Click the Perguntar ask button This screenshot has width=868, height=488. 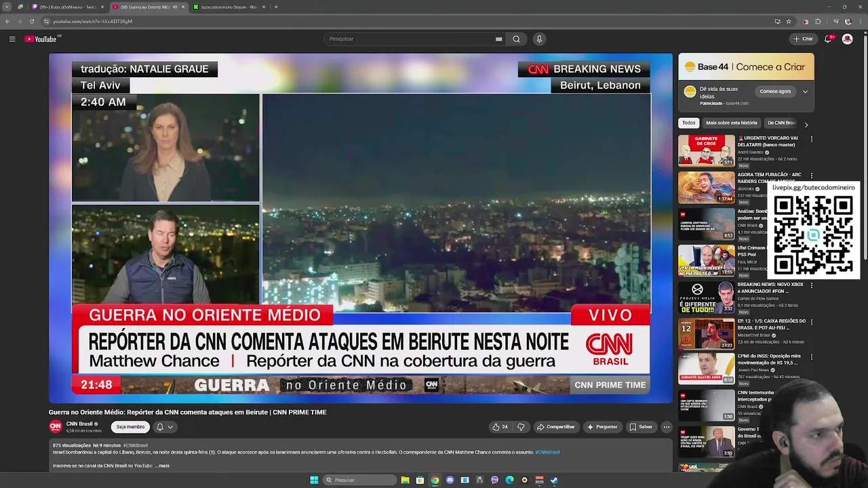tap(602, 427)
